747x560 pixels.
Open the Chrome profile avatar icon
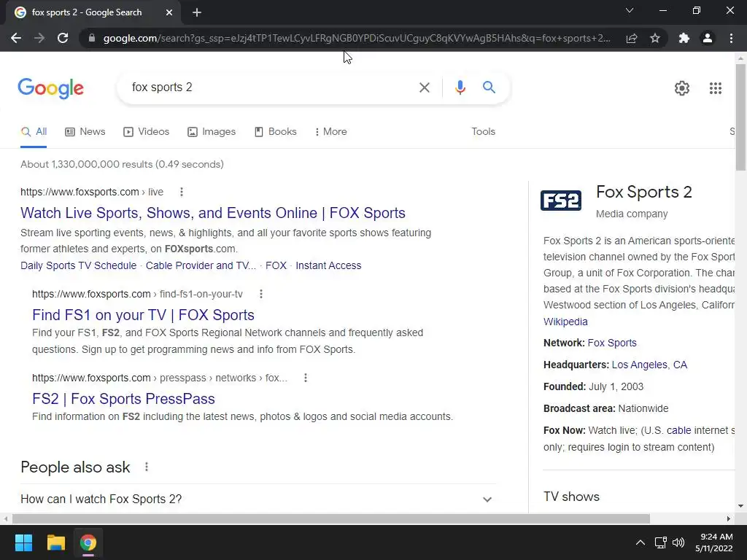pyautogui.click(x=708, y=38)
